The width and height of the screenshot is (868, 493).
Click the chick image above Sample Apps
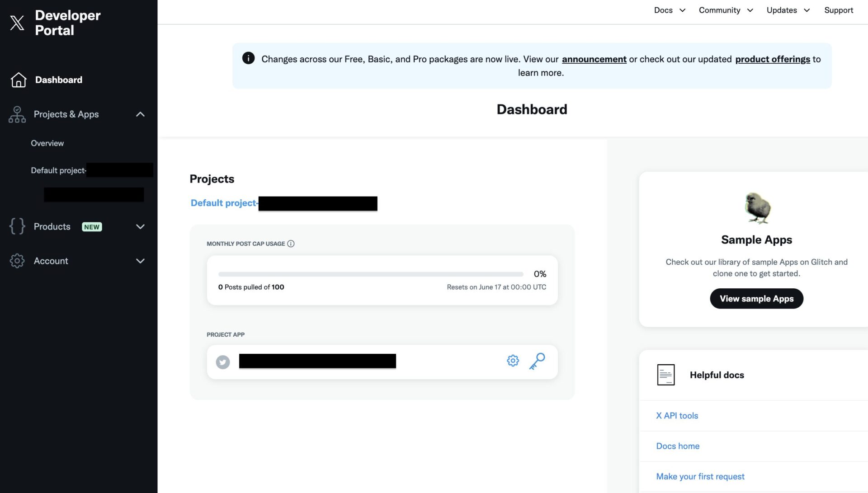coord(757,208)
